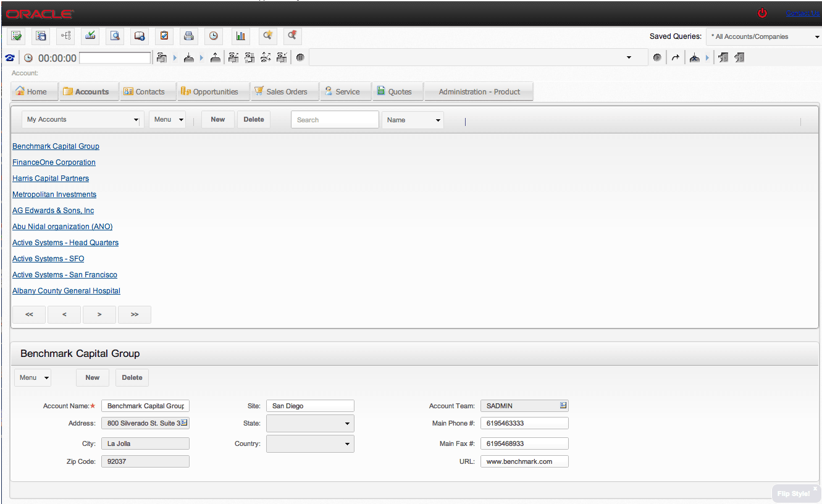Open the Benchmark Capital Group account link
The height and width of the screenshot is (504, 822).
[56, 146]
